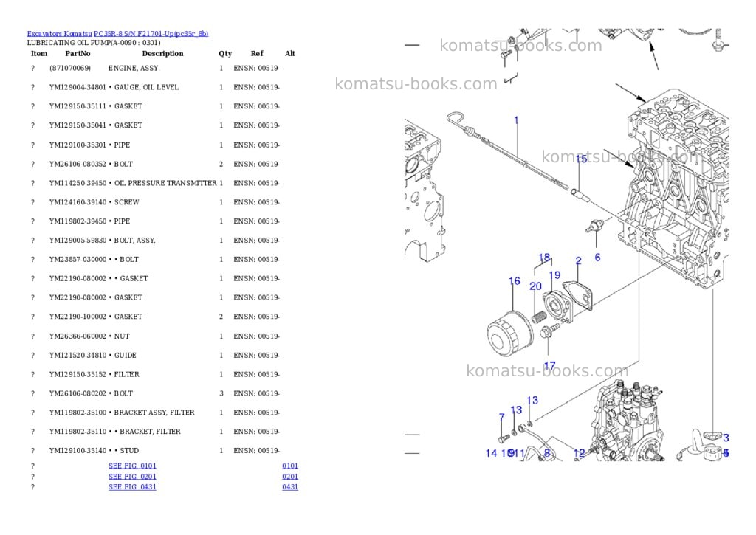Screen dimensions: 756x535
Task: Select part YM114250-39450
Action: (78, 183)
